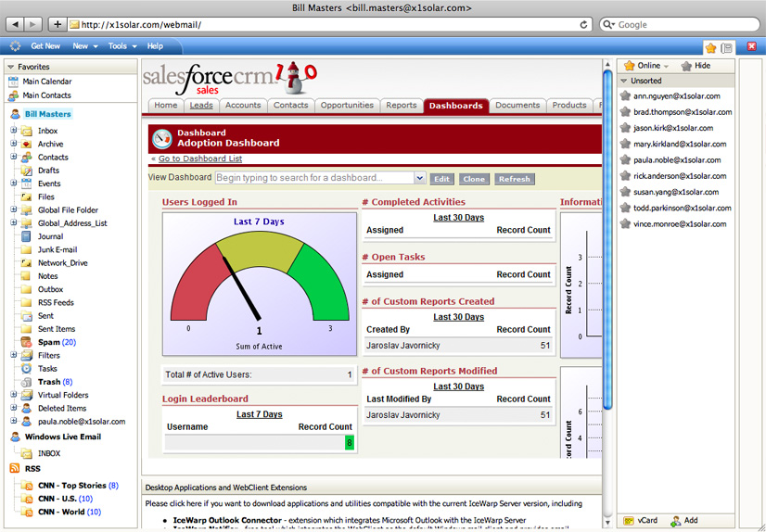
Task: Click the Trash folder icon
Action: [26, 382]
